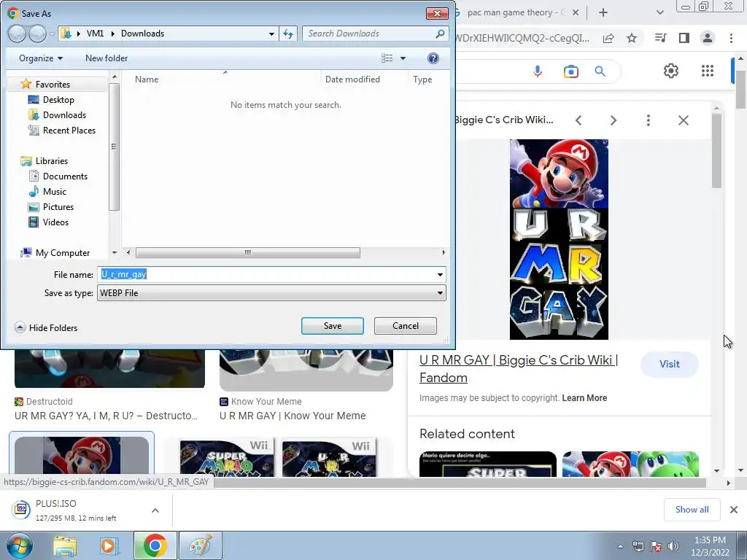
Task: Open the Know Your Meme result title
Action: pos(293,416)
